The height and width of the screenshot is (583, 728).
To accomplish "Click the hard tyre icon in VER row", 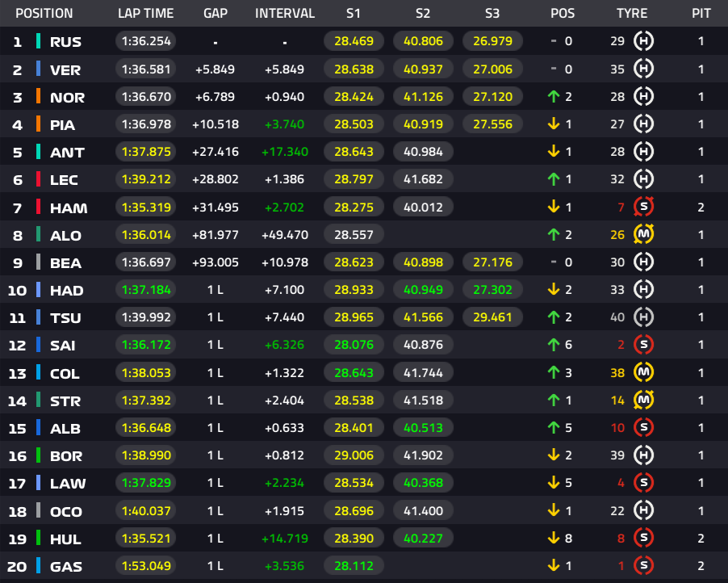I will click(x=643, y=69).
